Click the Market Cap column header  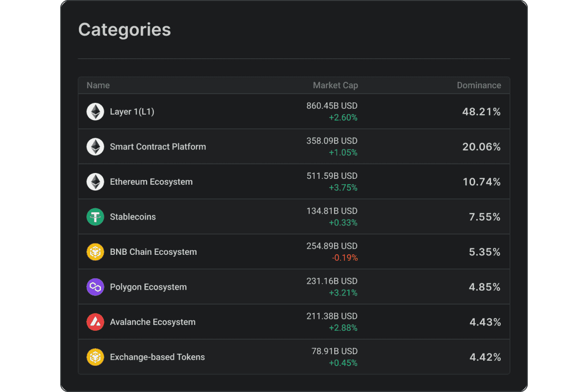coord(336,85)
